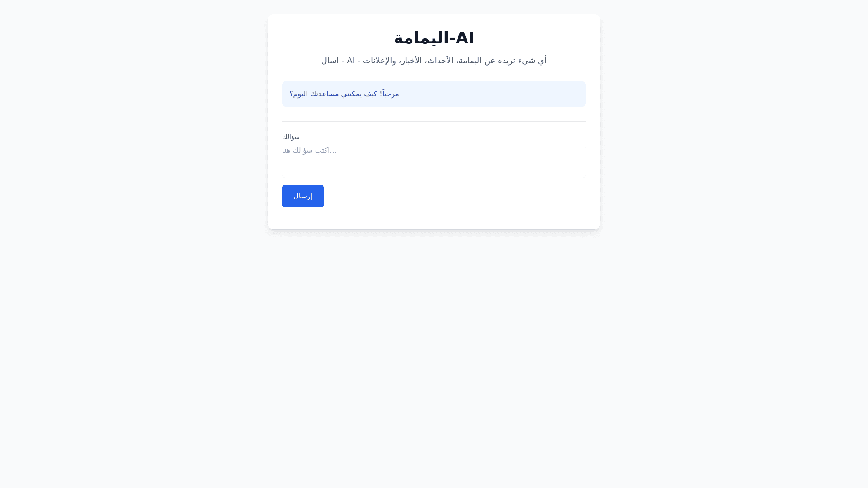
Task: Click the welcome message مرحباً bubble
Action: (x=434, y=94)
